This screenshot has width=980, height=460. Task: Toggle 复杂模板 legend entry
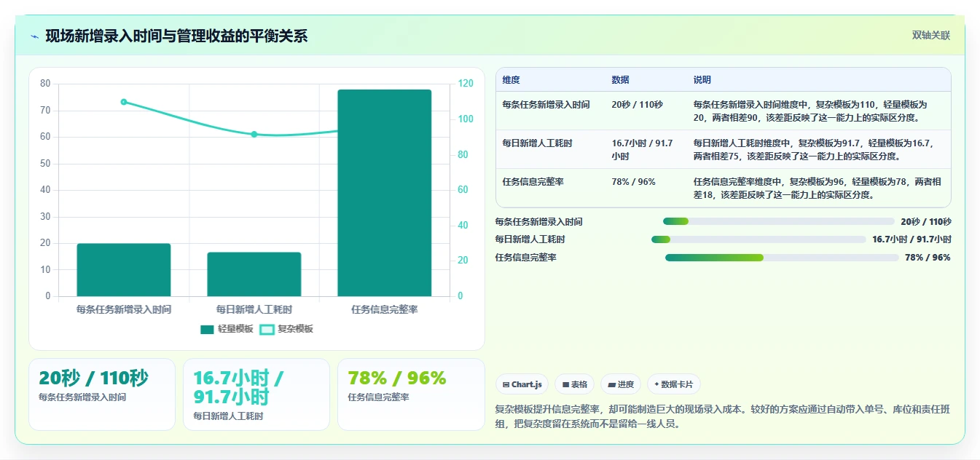point(286,329)
